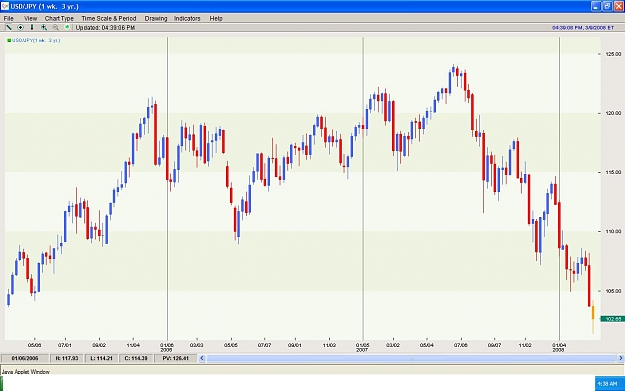The height and width of the screenshot is (391, 625).
Task: Click the Java Applet Window status text
Action: point(26,372)
